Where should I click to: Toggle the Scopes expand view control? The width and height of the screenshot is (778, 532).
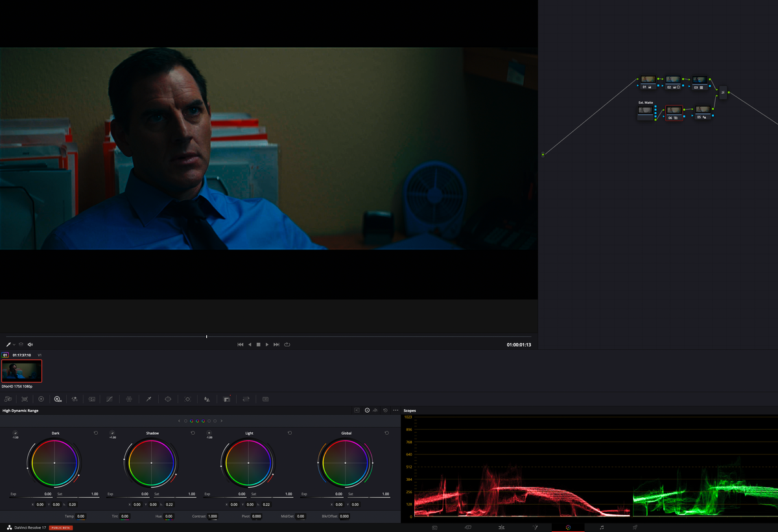click(x=357, y=410)
